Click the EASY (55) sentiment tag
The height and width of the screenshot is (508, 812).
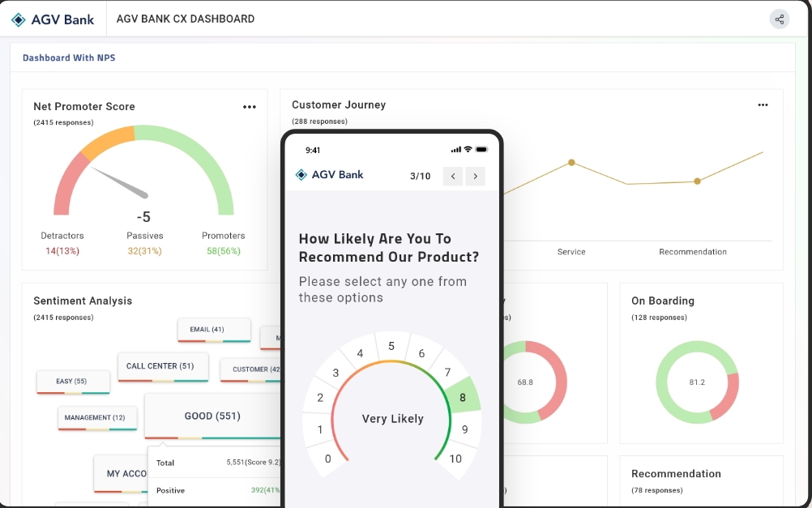[x=73, y=381]
